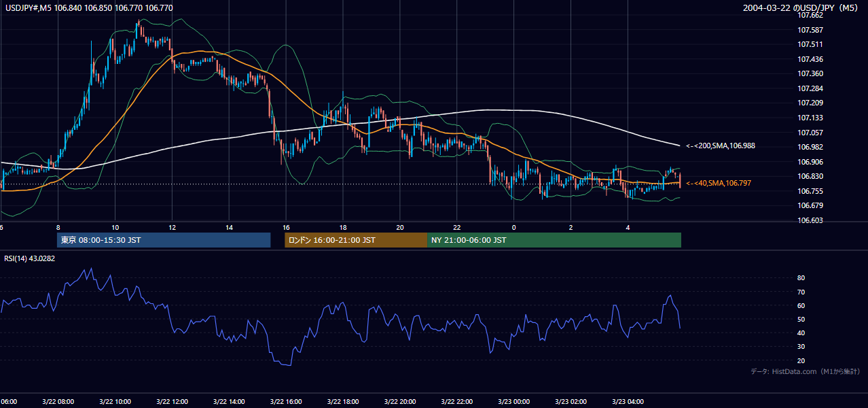Click RSI level 30 on the scale
868x408 pixels.
tap(801, 347)
